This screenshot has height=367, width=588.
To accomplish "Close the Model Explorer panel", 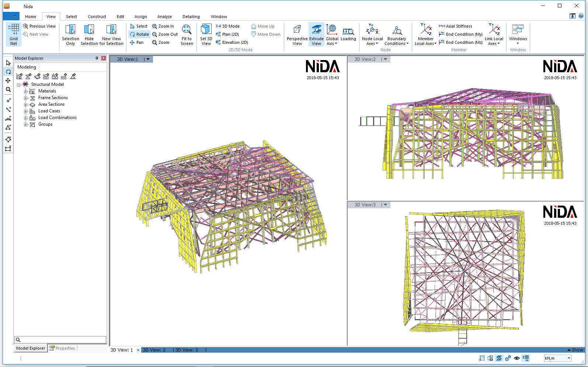I will click(104, 58).
